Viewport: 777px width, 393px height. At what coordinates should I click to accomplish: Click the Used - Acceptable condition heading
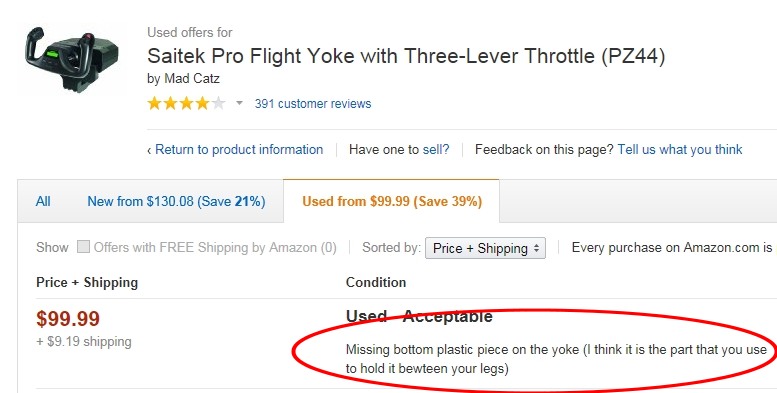point(419,316)
